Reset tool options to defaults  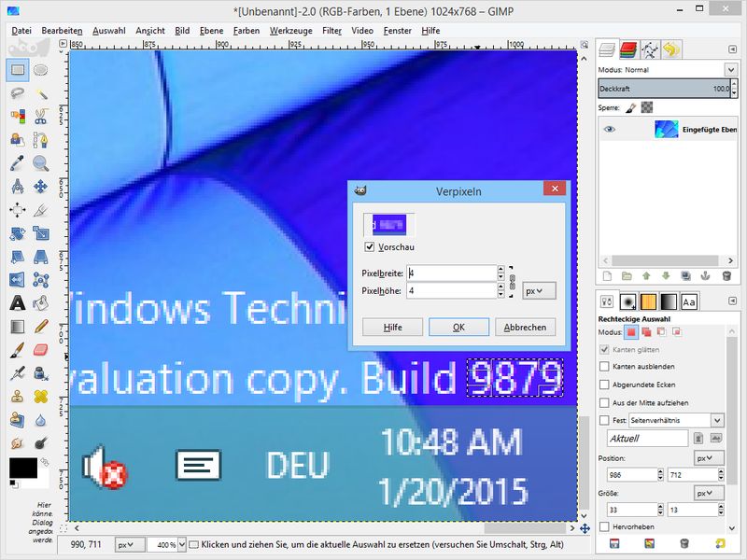[x=719, y=543]
